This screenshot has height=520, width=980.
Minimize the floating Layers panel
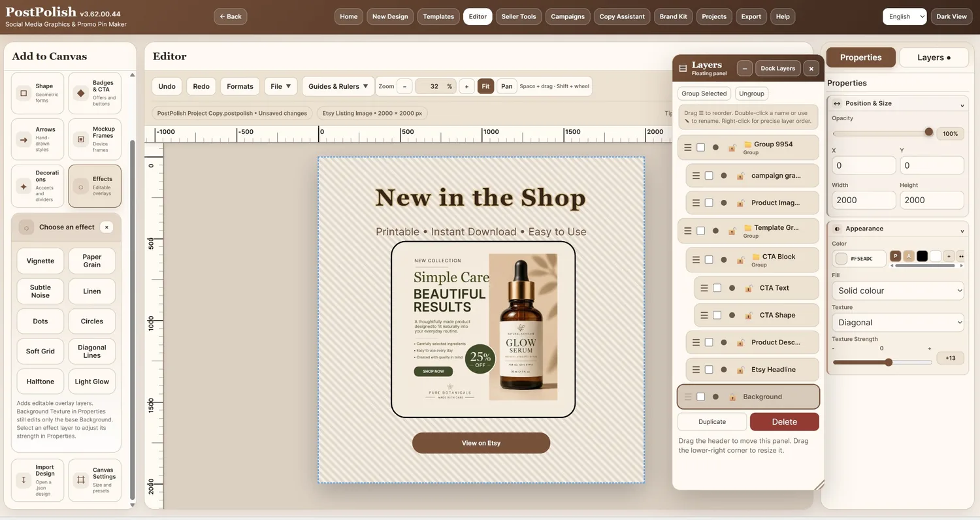[x=744, y=68]
